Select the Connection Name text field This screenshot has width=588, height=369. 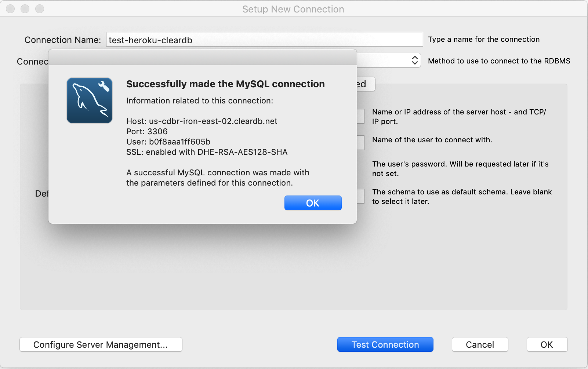(264, 40)
